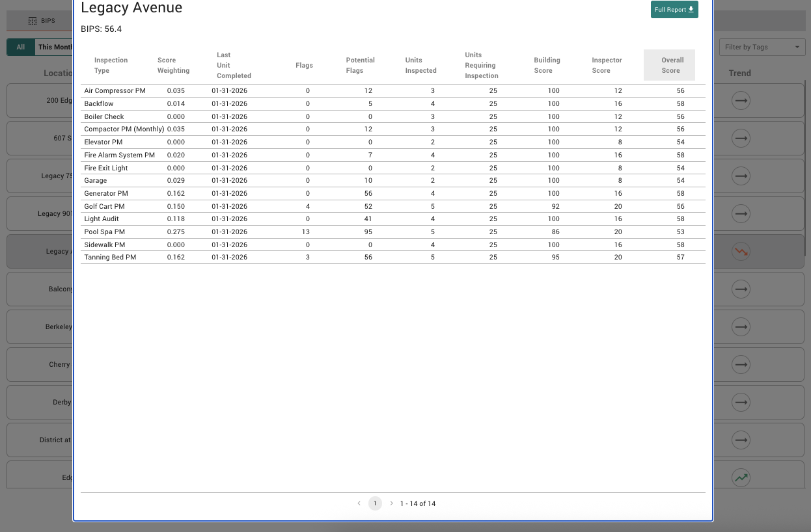Select the Compactor PM (Monthly) row
Viewport: 811px width, 532px height.
pyautogui.click(x=393, y=129)
